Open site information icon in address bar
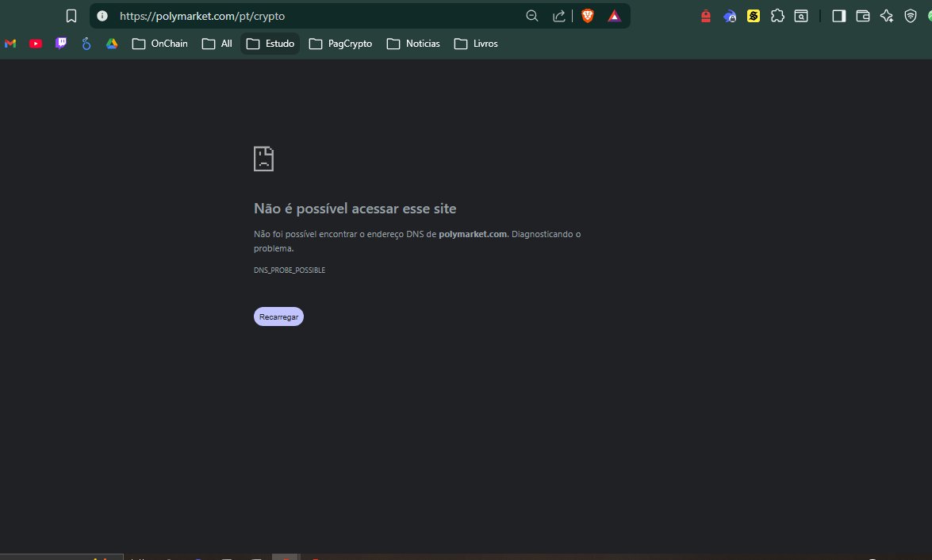Image resolution: width=932 pixels, height=560 pixels. pos(102,16)
